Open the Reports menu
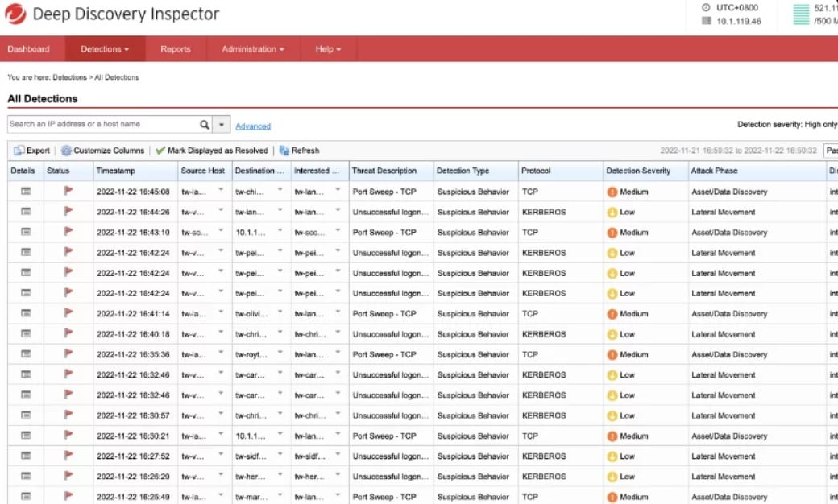The height and width of the screenshot is (504, 838). point(175,48)
